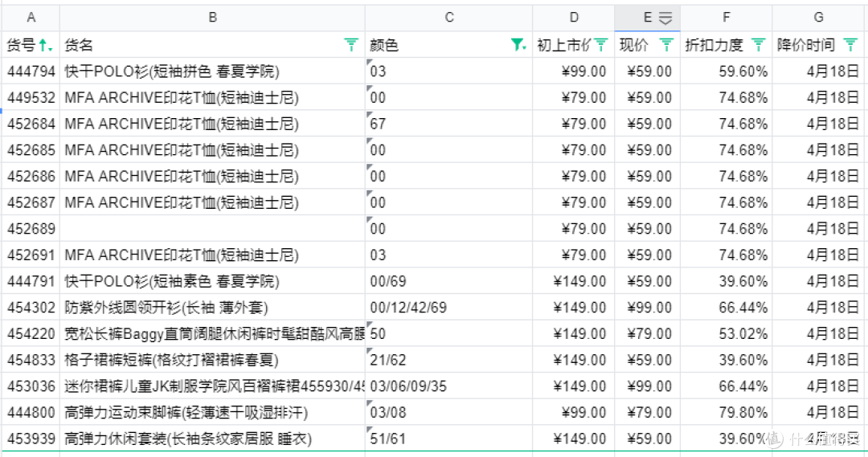Select cell with item number 452686

[31, 177]
